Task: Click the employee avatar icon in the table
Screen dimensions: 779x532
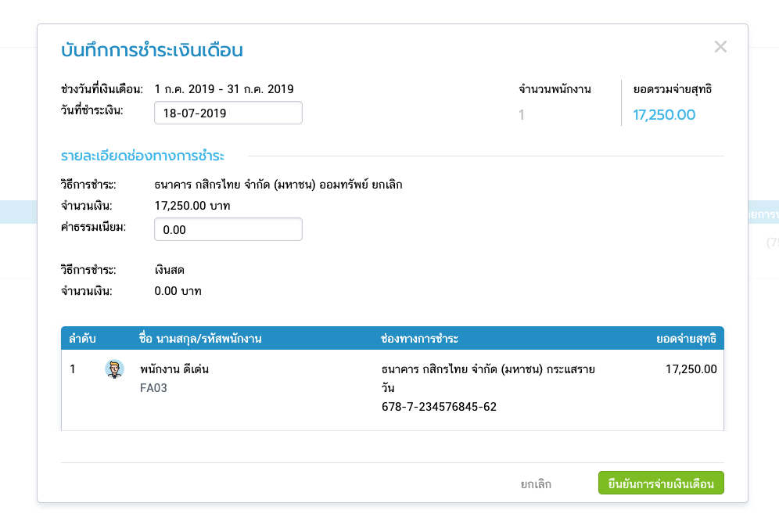Action: coord(114,368)
